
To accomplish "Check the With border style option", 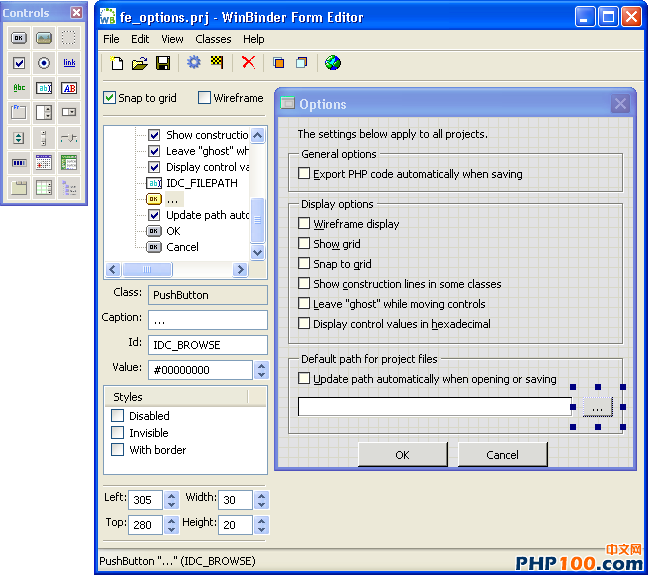I will pyautogui.click(x=118, y=450).
